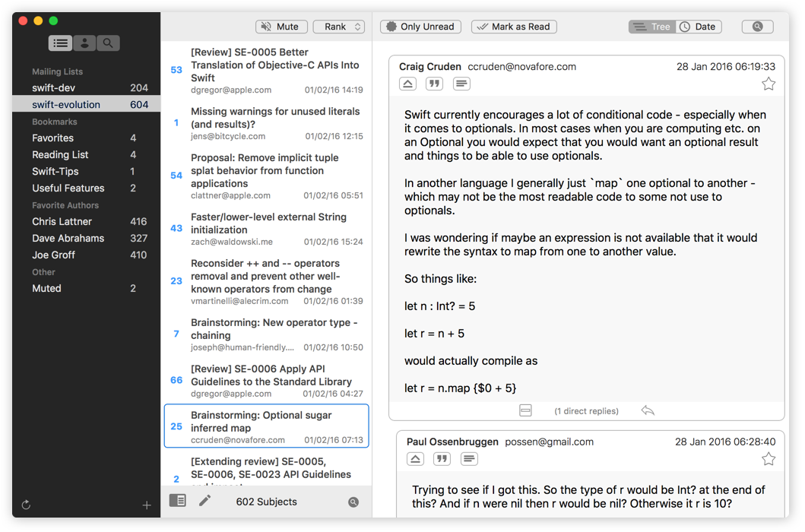Open sidebar search magnifier icon
Screen dimensions: 805x532
point(108,43)
